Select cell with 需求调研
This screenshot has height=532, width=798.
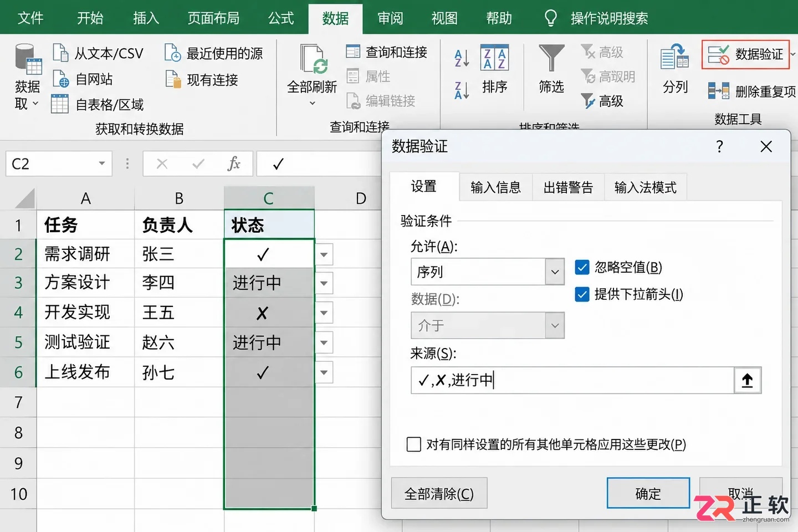click(85, 254)
